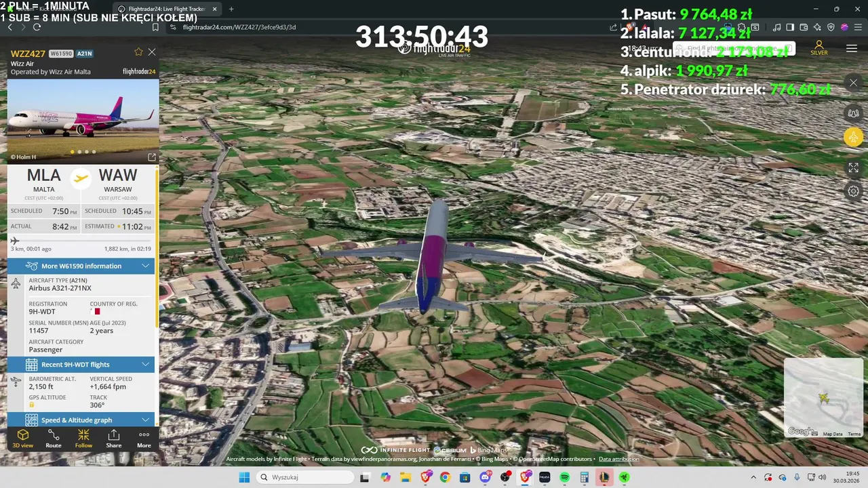Open Discord from taskbar

pyautogui.click(x=485, y=477)
